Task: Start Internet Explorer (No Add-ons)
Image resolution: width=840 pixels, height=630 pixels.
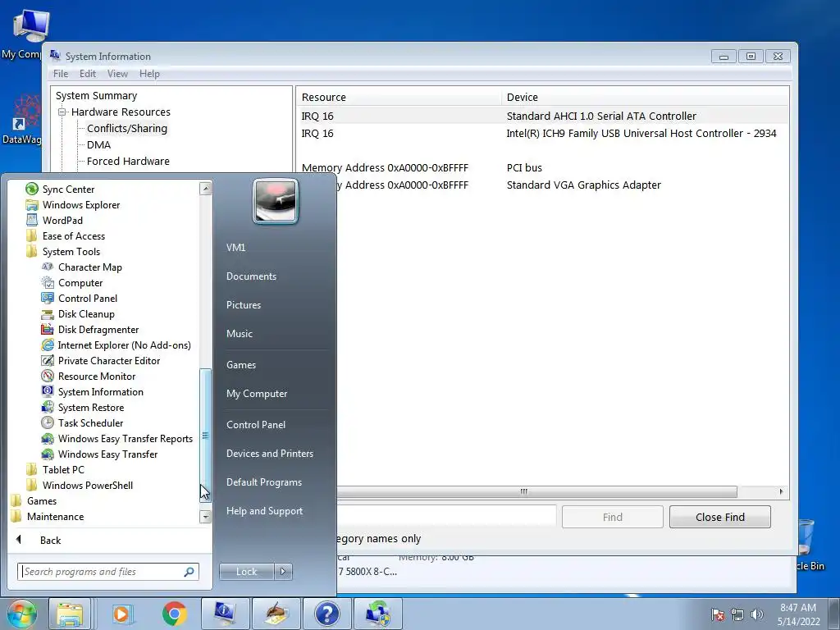Action: coord(116,345)
